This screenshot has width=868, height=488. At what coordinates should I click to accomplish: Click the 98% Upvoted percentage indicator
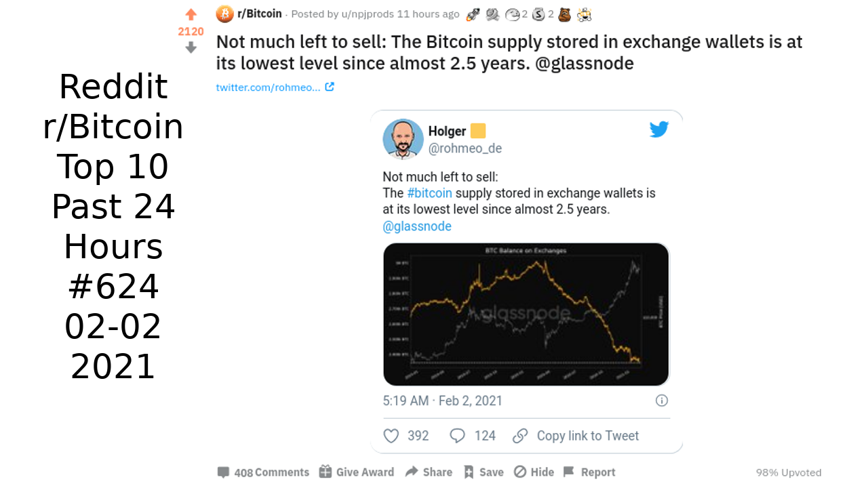pyautogui.click(x=788, y=472)
